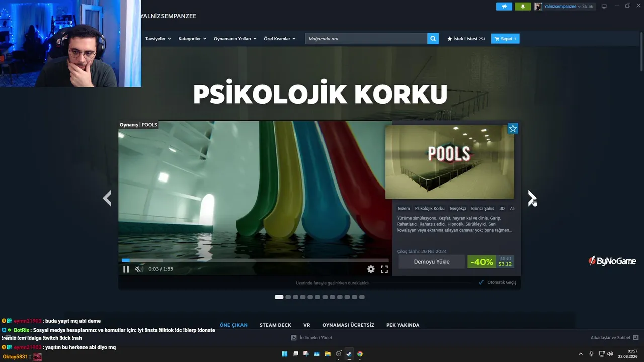This screenshot has width=644, height=362.
Task: Click the Gerçekçi tag
Action: click(458, 208)
